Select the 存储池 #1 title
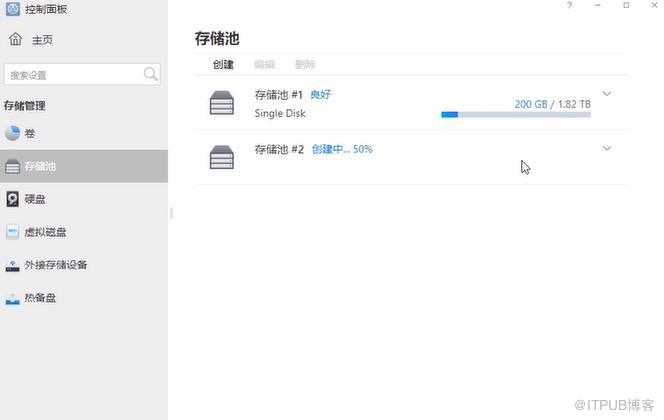The width and height of the screenshot is (664, 420). pos(279,94)
